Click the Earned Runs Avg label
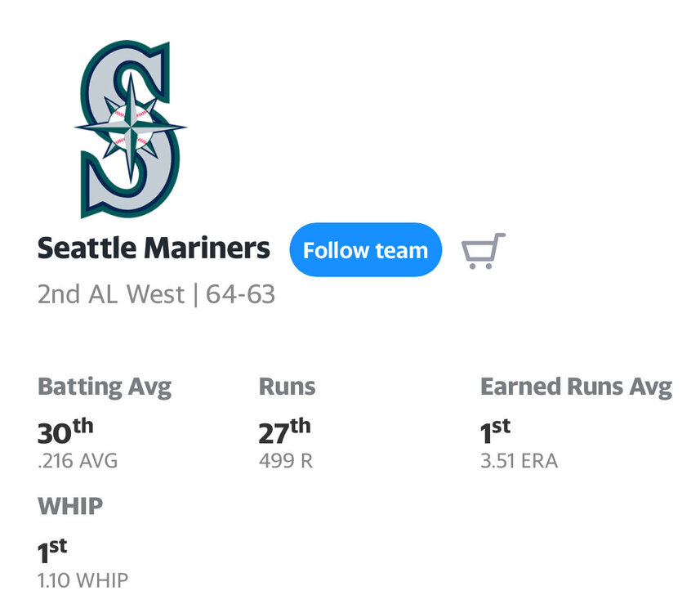 pos(576,387)
